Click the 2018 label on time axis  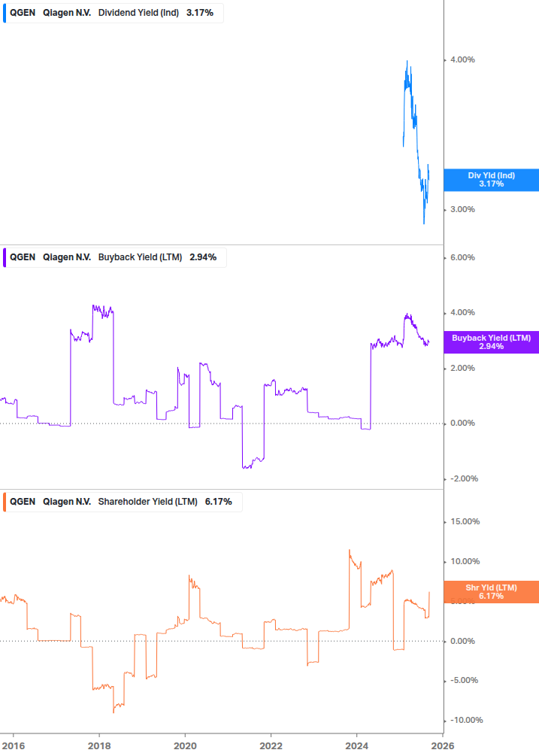[x=99, y=746]
